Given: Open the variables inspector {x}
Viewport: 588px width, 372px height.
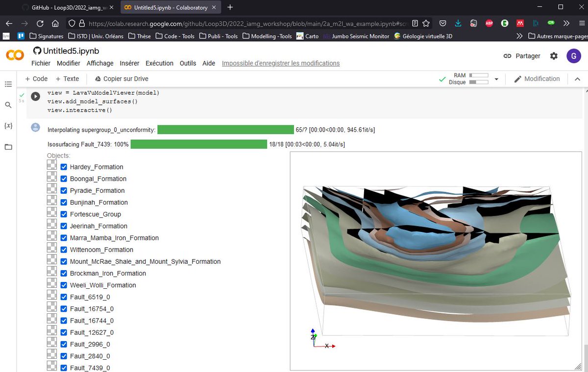Looking at the screenshot, I should [x=8, y=126].
